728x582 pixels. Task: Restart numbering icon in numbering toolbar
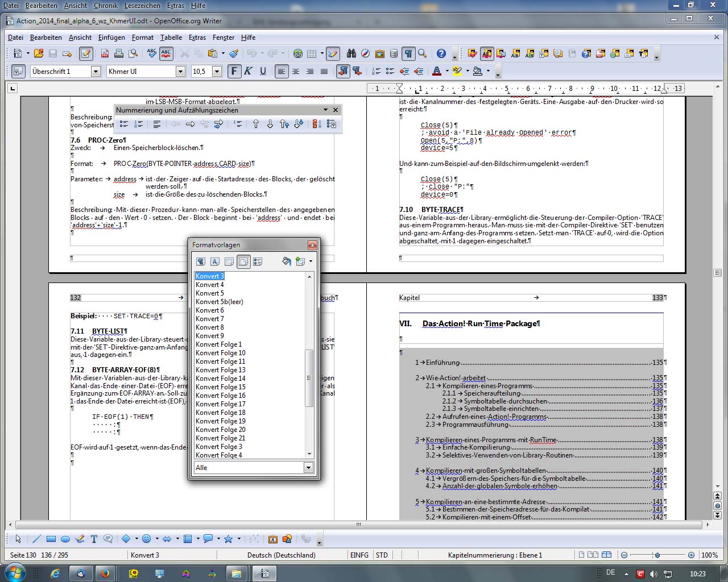coord(317,124)
